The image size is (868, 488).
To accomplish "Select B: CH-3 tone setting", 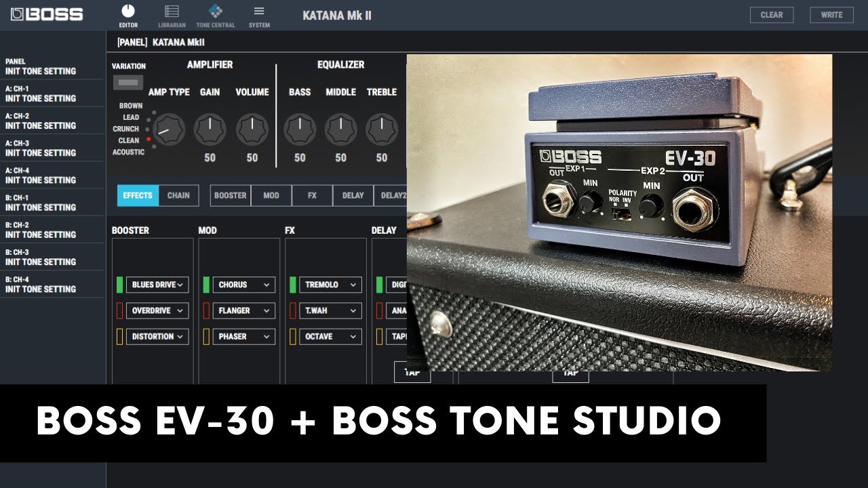I will point(52,257).
